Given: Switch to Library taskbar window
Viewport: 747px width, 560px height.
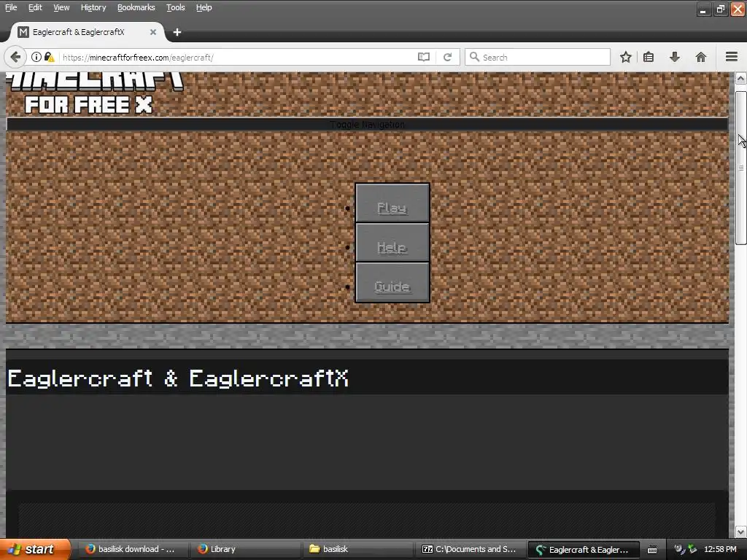Looking at the screenshot, I should pyautogui.click(x=245, y=549).
